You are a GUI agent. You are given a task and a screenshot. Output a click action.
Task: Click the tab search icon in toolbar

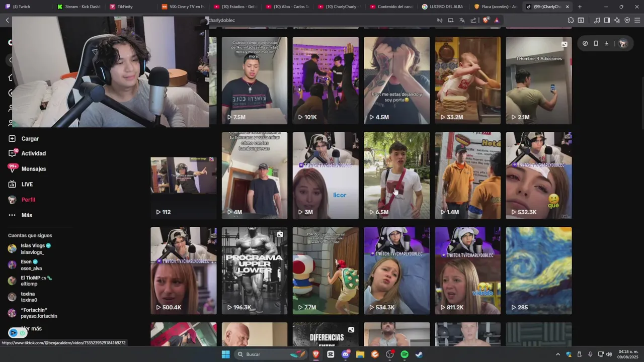click(581, 20)
